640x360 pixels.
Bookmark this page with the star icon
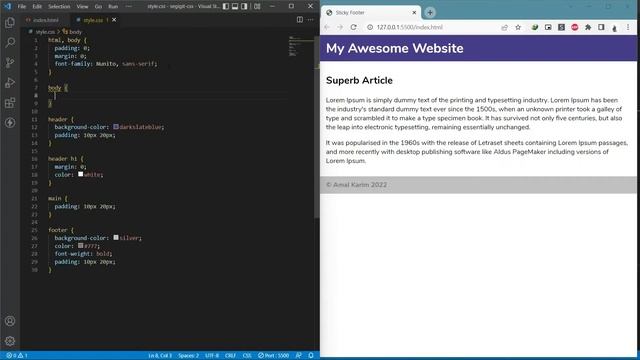pos(518,27)
